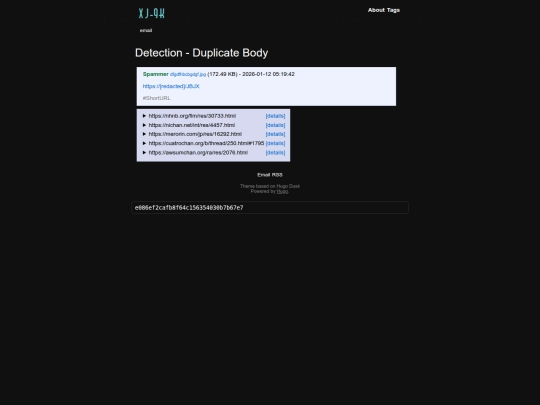Click the merorin.com res/16292.html URL text
The height and width of the screenshot is (405, 540).
coord(195,134)
